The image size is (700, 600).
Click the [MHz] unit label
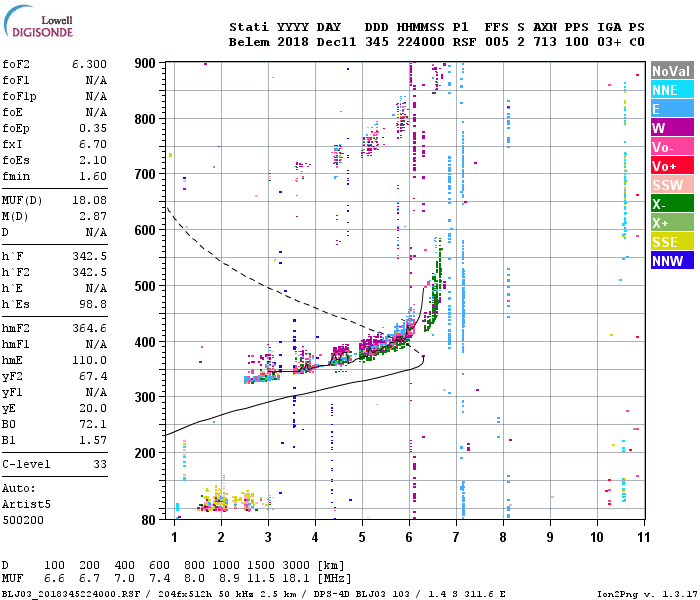(334, 579)
